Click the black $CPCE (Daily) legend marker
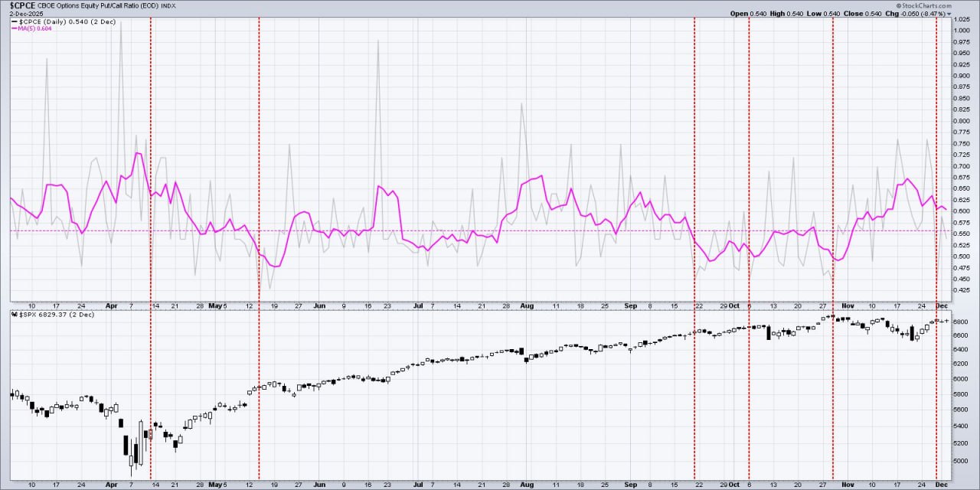The image size is (980, 490). tap(14, 22)
